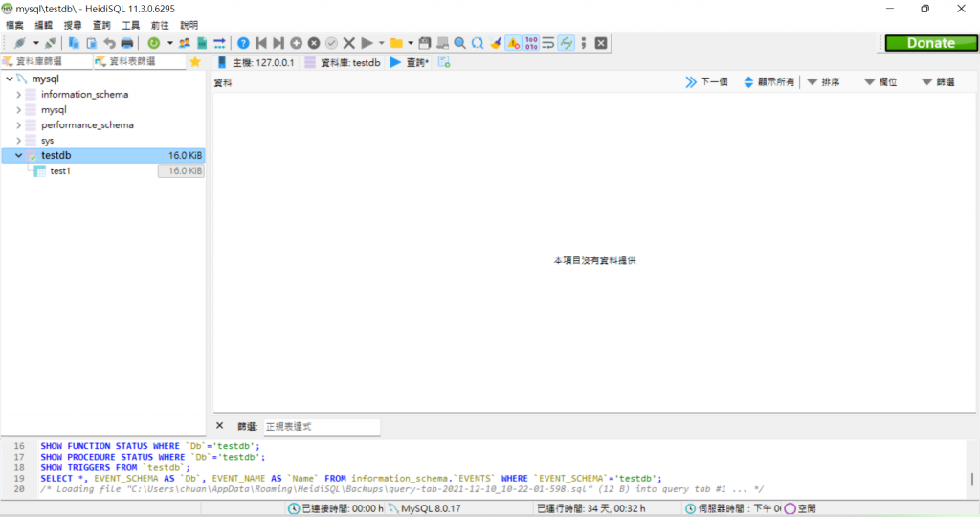Image resolution: width=980 pixels, height=517 pixels.
Task: Click the 資料表篩選 filter field
Action: point(140,61)
